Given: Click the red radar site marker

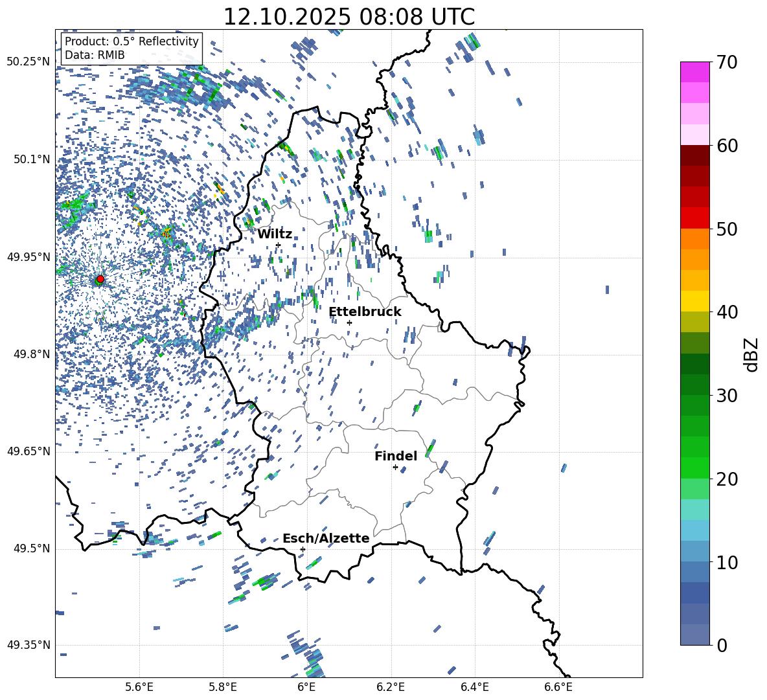Looking at the screenshot, I should point(100,279).
